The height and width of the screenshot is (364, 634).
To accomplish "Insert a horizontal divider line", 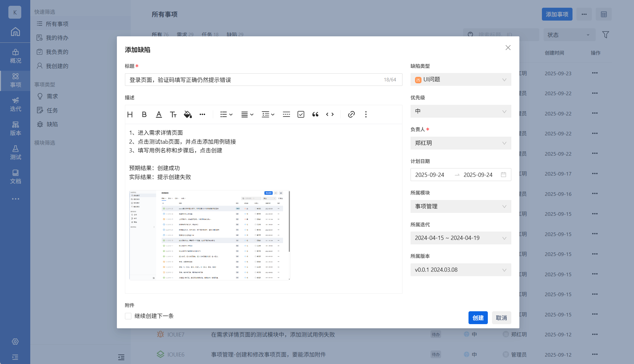I will click(x=286, y=114).
